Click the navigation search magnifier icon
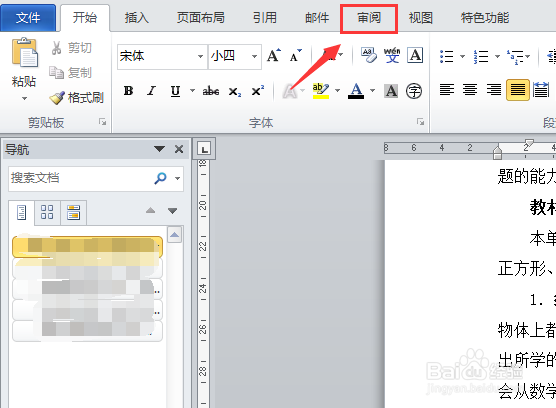556x408 pixels. [160, 178]
